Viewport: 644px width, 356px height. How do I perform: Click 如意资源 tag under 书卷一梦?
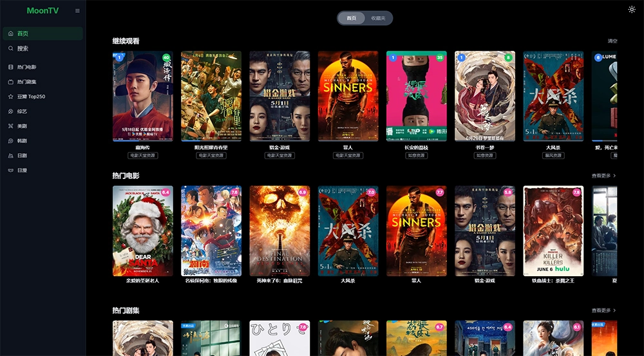click(x=485, y=156)
